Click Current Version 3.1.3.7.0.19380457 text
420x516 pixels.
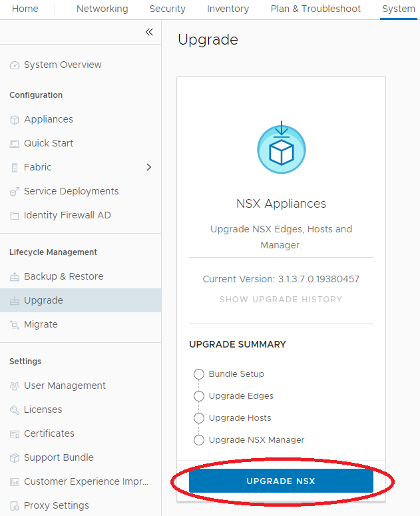[x=281, y=279]
